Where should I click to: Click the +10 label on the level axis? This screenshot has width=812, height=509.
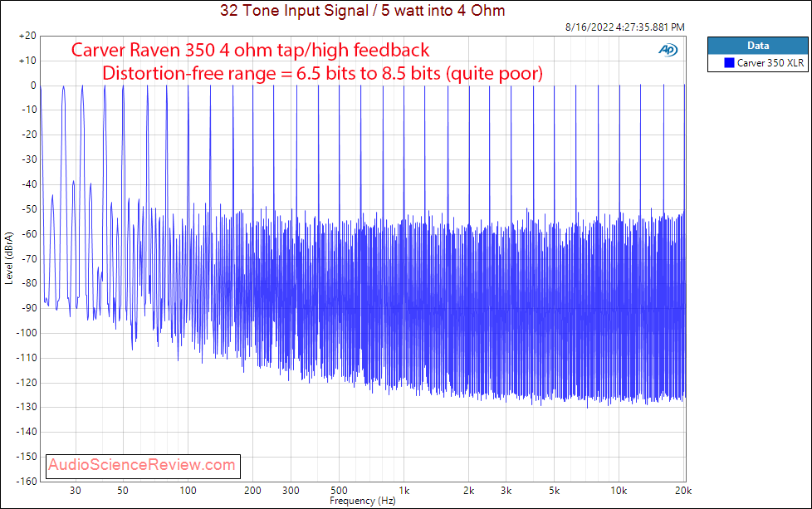tap(27, 61)
